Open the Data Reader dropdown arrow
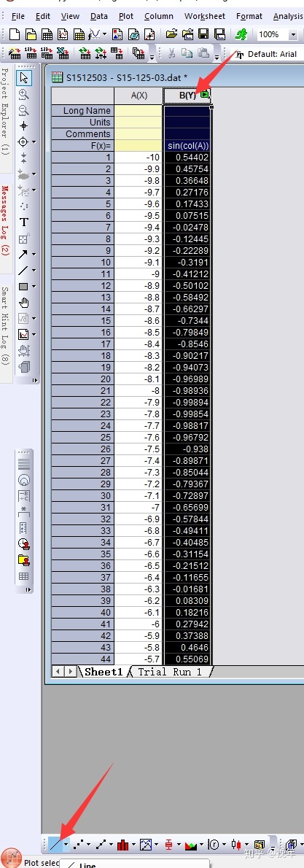The width and height of the screenshot is (304, 868). click(x=34, y=142)
